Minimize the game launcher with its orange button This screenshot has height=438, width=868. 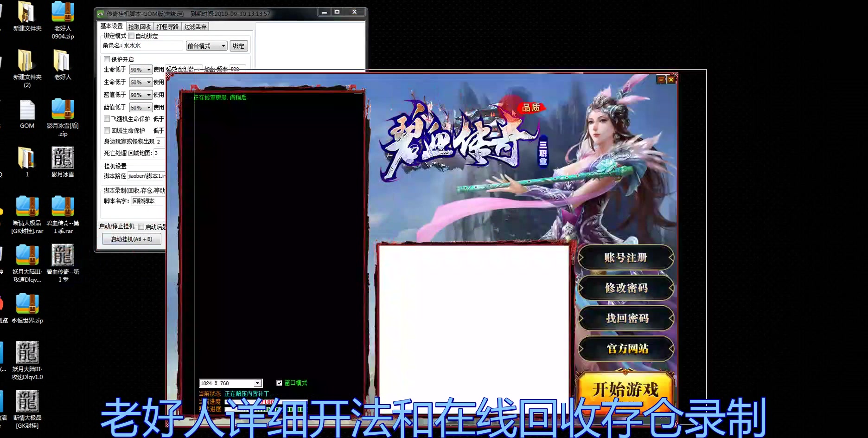tap(661, 80)
